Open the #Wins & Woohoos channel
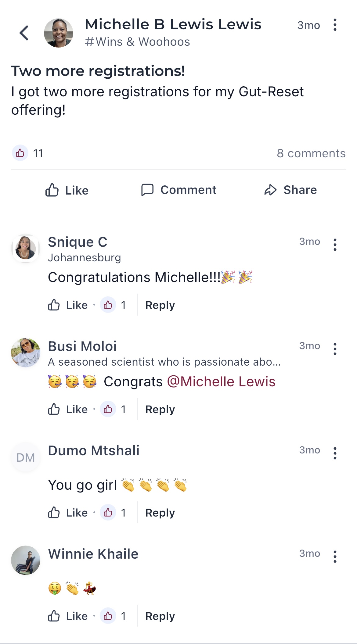This screenshot has width=357, height=644. pos(137,42)
